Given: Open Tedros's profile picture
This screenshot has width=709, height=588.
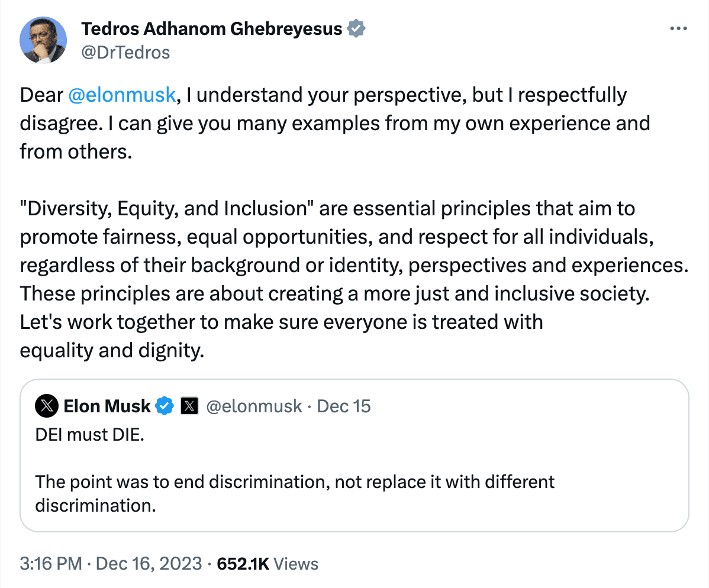Looking at the screenshot, I should pyautogui.click(x=43, y=40).
